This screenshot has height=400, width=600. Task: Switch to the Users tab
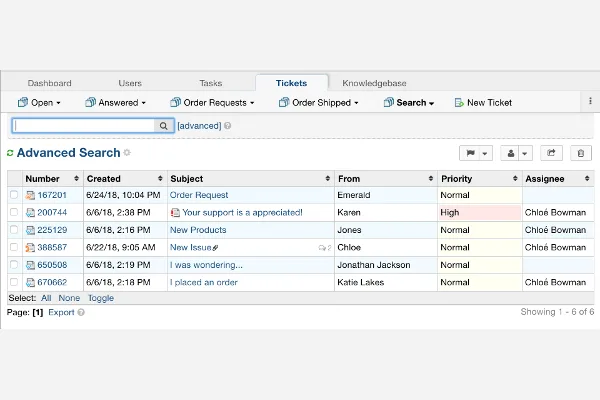[130, 83]
